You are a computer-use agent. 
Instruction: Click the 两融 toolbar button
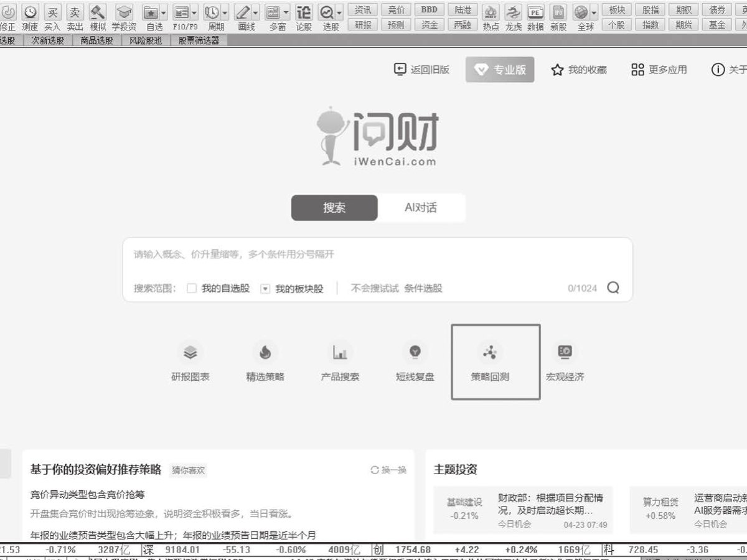pyautogui.click(x=463, y=25)
